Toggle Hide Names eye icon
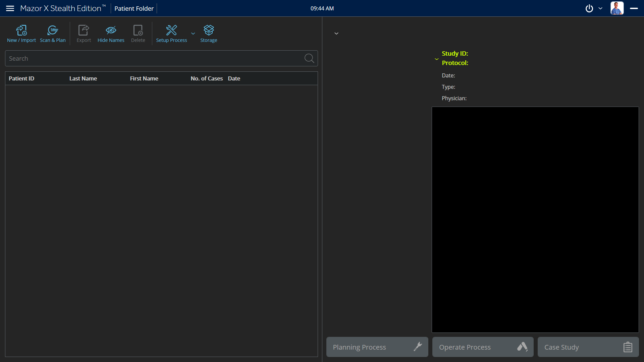The image size is (644, 362). (x=111, y=31)
